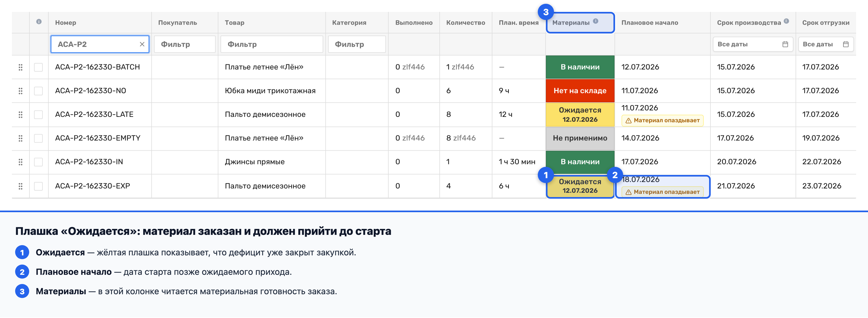The image size is (868, 318).
Task: Click the Срок производства column header
Action: pyautogui.click(x=749, y=23)
